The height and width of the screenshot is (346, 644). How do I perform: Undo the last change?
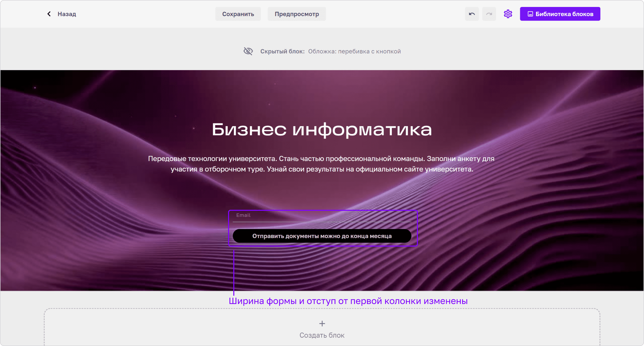[x=472, y=14]
